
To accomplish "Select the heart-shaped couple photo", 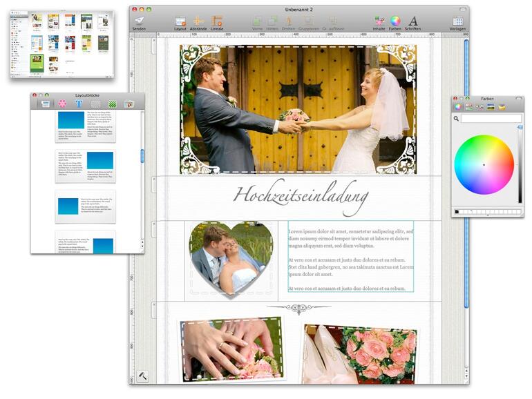I will point(231,259).
